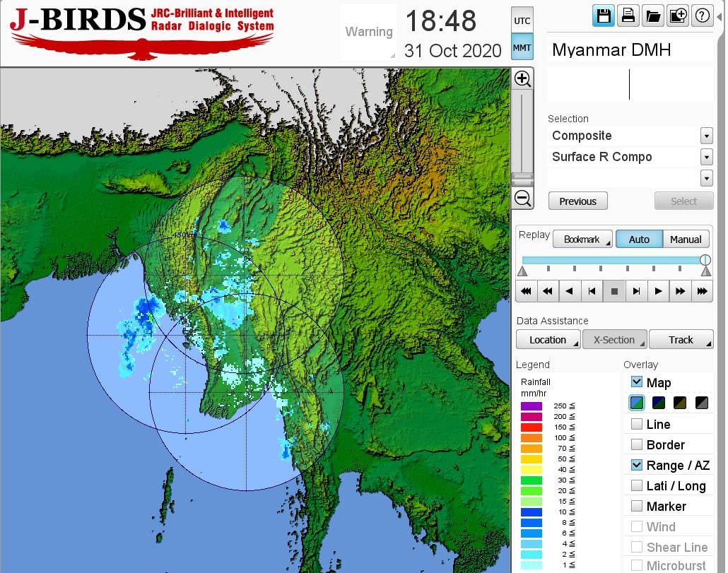Open the folder icon in top toolbar
This screenshot has width=728, height=573.
coord(652,16)
